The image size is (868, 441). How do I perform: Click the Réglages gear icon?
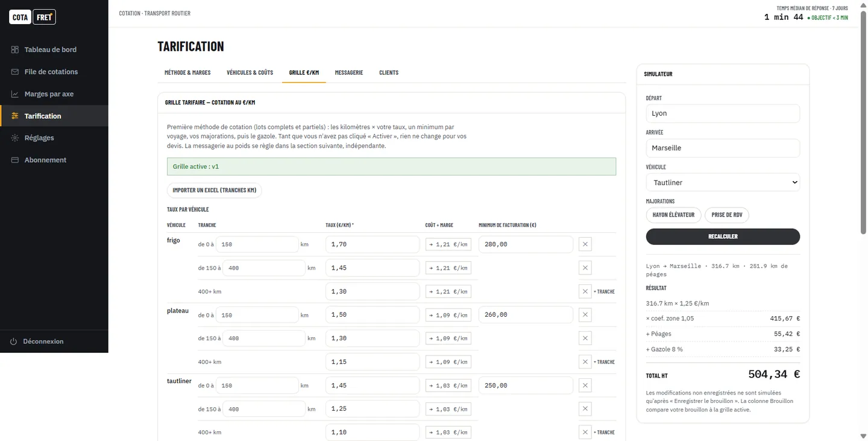click(15, 138)
